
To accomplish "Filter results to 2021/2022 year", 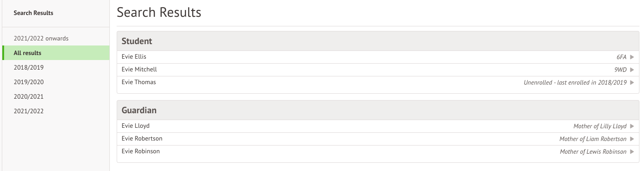I will (x=56, y=111).
